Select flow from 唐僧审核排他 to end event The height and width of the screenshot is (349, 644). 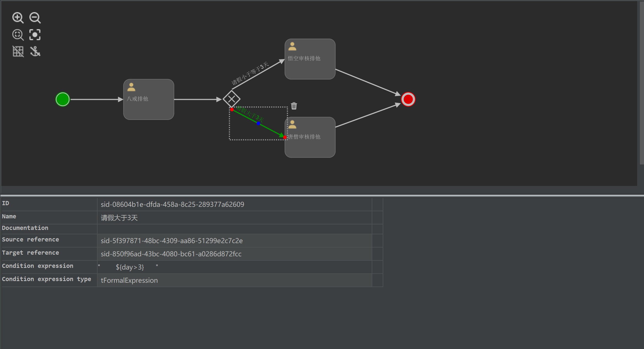[x=368, y=115]
